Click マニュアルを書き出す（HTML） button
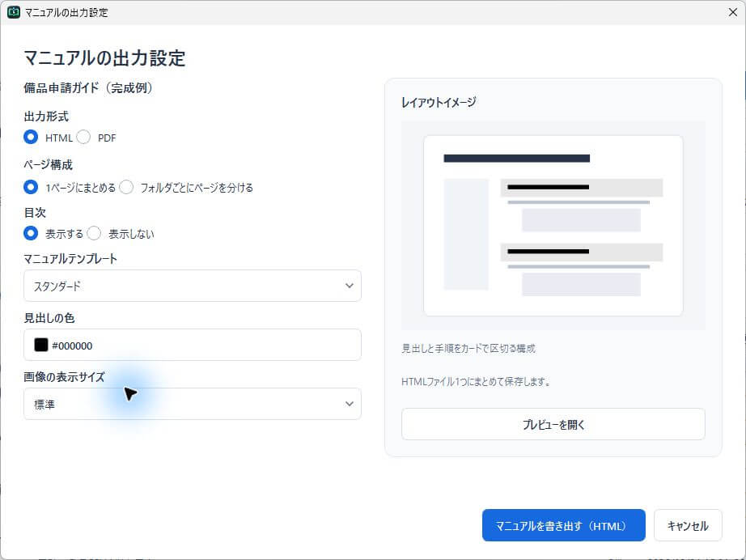 (563, 525)
